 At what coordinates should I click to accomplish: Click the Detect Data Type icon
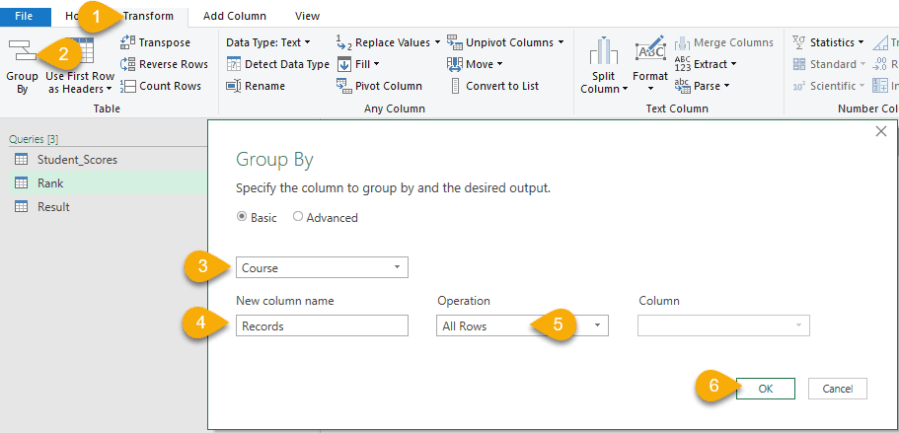(x=233, y=64)
